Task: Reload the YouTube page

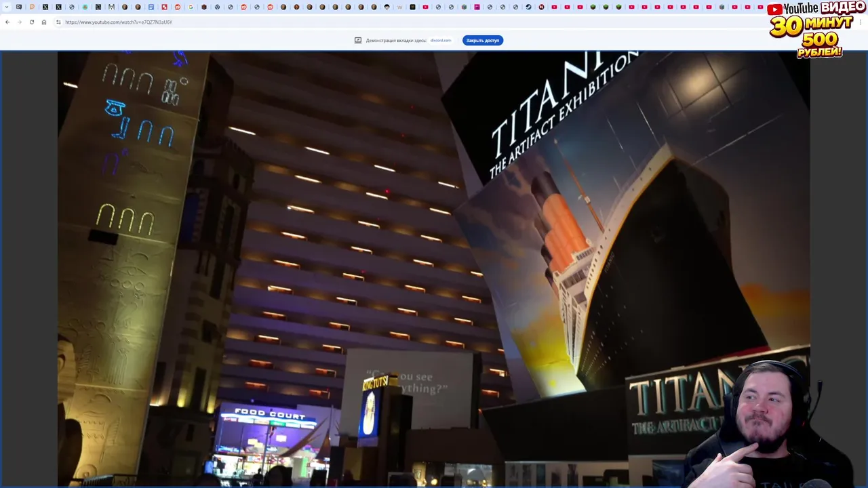Action: coord(32,22)
